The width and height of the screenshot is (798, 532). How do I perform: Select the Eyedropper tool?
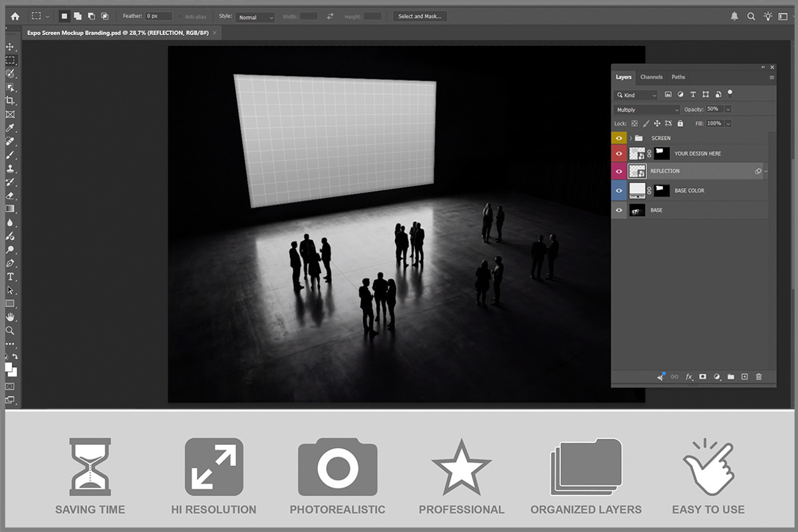pos(10,128)
